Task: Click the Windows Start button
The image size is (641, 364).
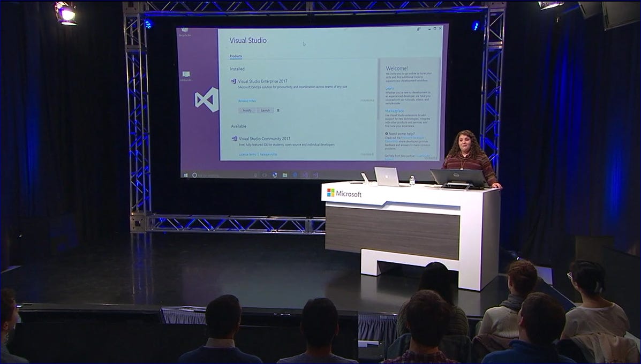Action: 185,175
